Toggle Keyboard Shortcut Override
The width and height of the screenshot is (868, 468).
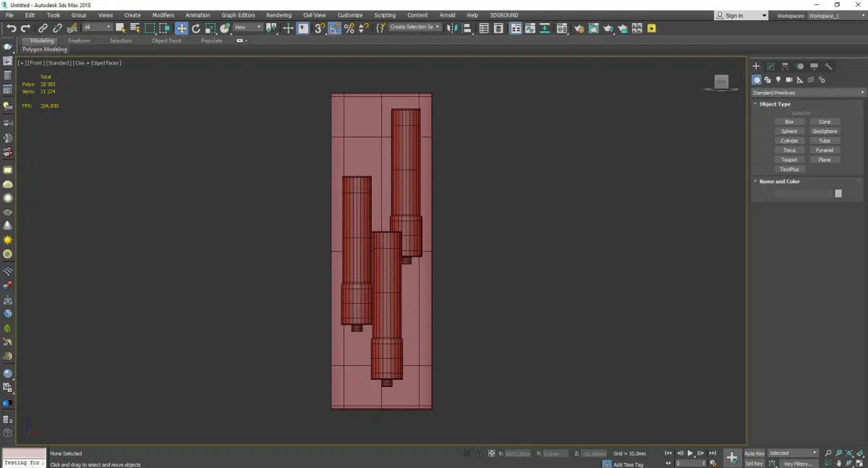[x=303, y=28]
